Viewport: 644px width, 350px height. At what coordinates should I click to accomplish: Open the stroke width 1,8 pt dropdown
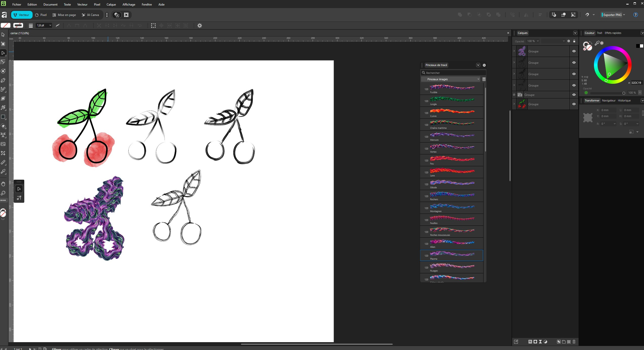tap(50, 25)
